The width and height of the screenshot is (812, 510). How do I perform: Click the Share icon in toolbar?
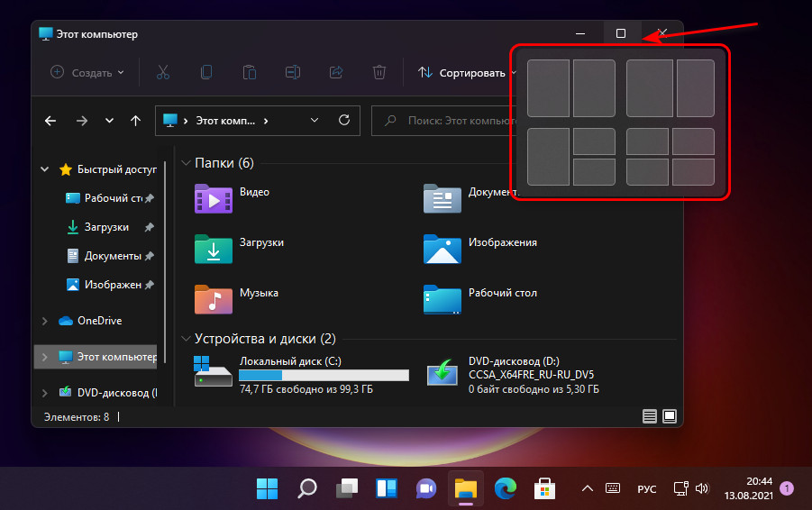(x=336, y=72)
